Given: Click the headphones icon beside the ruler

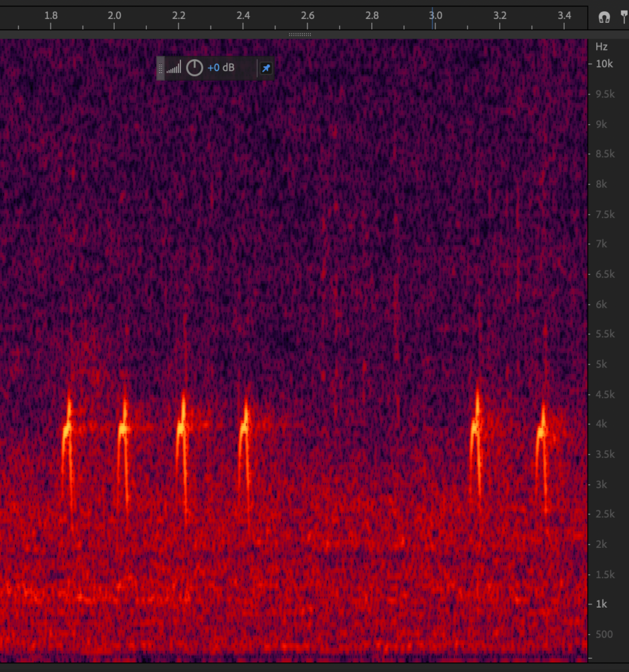Looking at the screenshot, I should point(604,17).
